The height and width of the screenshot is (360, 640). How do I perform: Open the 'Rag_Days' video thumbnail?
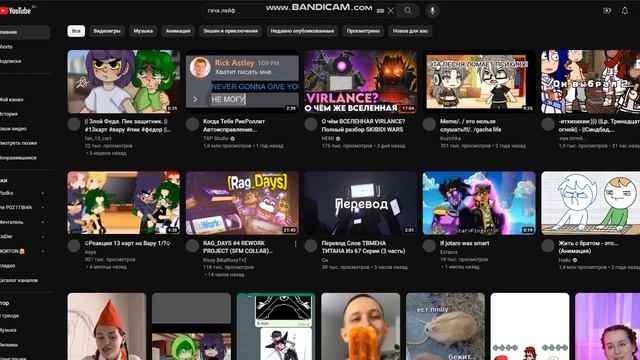pyautogui.click(x=242, y=203)
